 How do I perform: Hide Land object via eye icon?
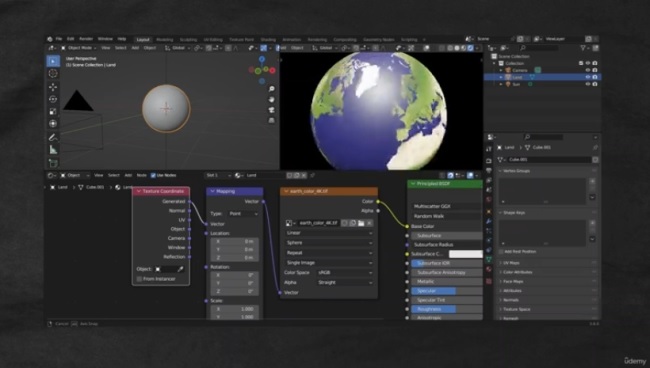(587, 77)
